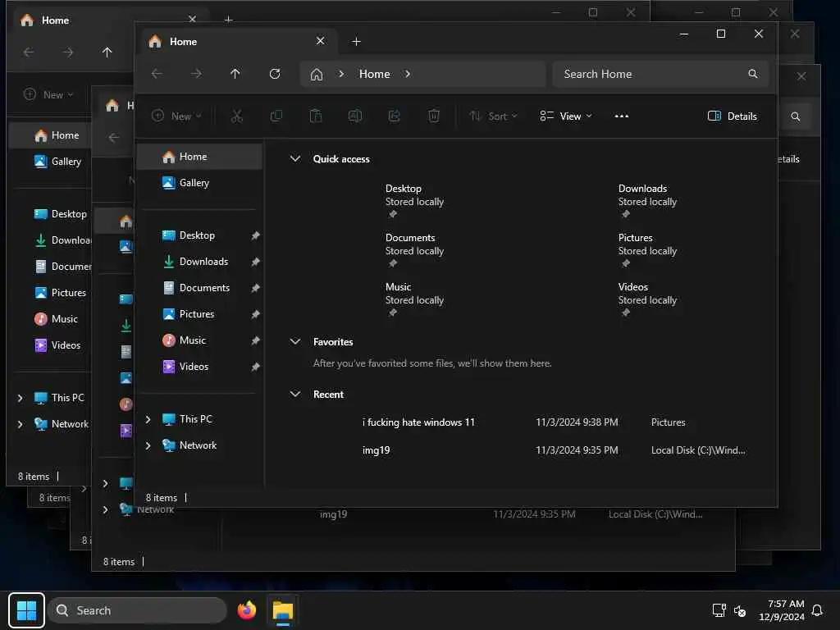Expand This PC in front sidebar
The image size is (840, 630).
(x=148, y=419)
